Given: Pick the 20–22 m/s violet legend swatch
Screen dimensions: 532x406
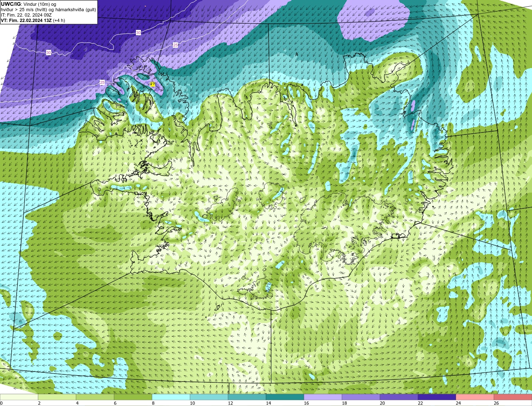Looking at the screenshot, I should click(x=399, y=397).
